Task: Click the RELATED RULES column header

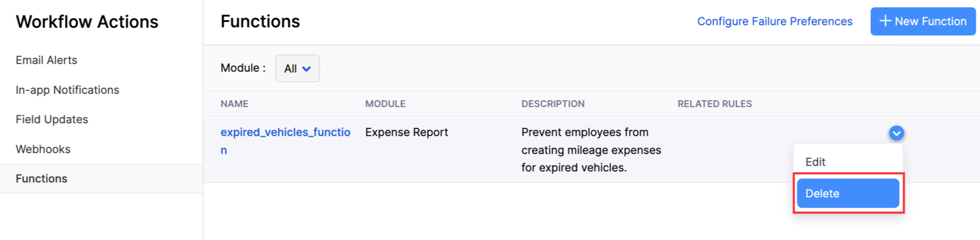Action: [x=715, y=104]
